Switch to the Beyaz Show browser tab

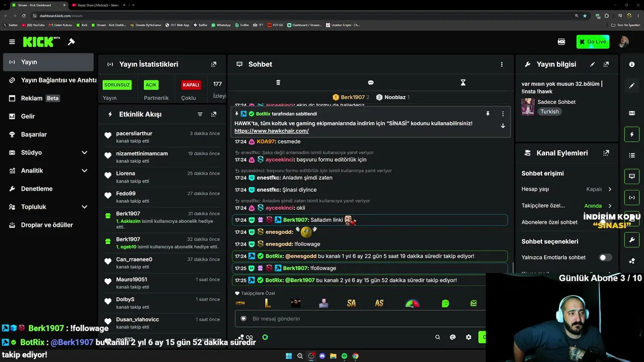click(98, 5)
